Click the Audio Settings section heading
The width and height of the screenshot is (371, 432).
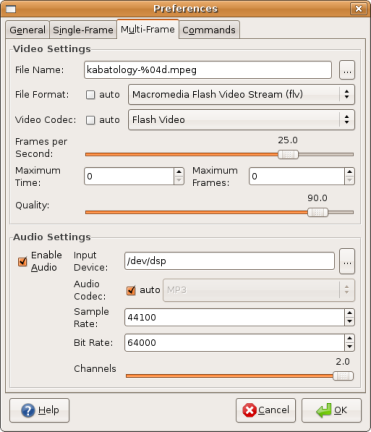[52, 237]
